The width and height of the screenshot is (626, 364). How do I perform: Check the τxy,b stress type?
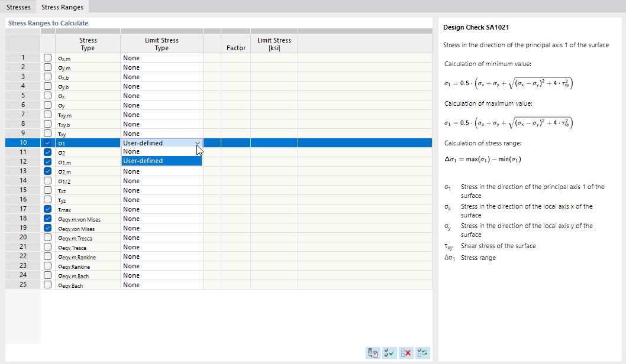[x=47, y=124]
